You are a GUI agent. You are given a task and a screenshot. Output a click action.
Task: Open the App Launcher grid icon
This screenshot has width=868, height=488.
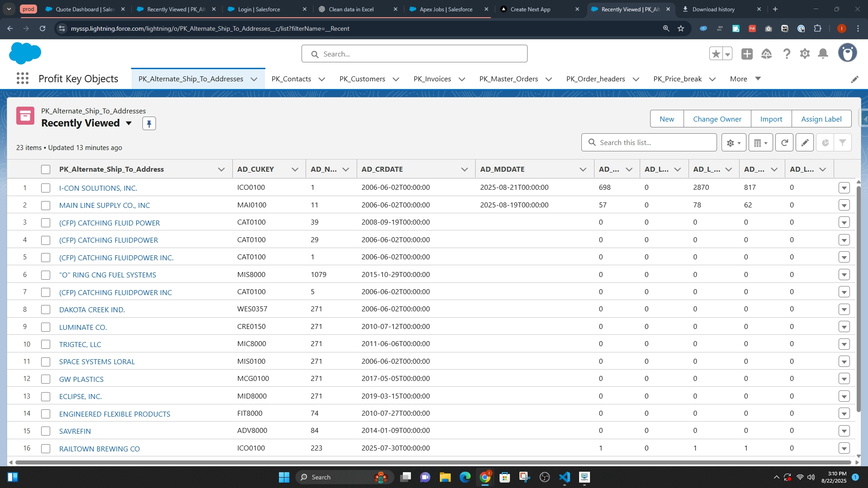click(x=22, y=79)
